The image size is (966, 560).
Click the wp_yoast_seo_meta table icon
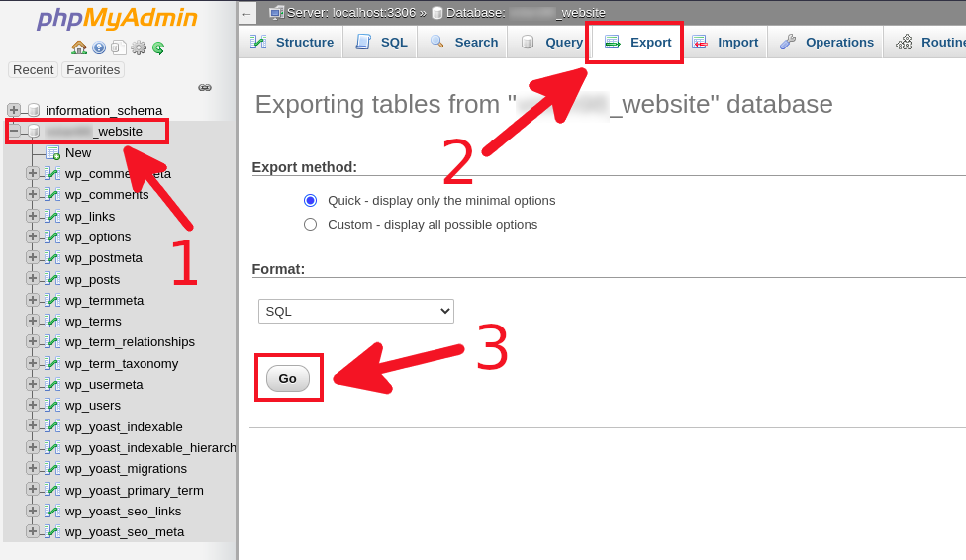(53, 531)
